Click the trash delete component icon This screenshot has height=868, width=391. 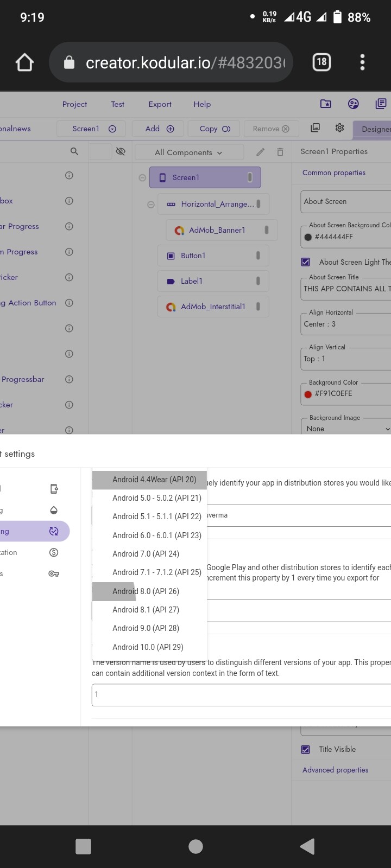(280, 152)
